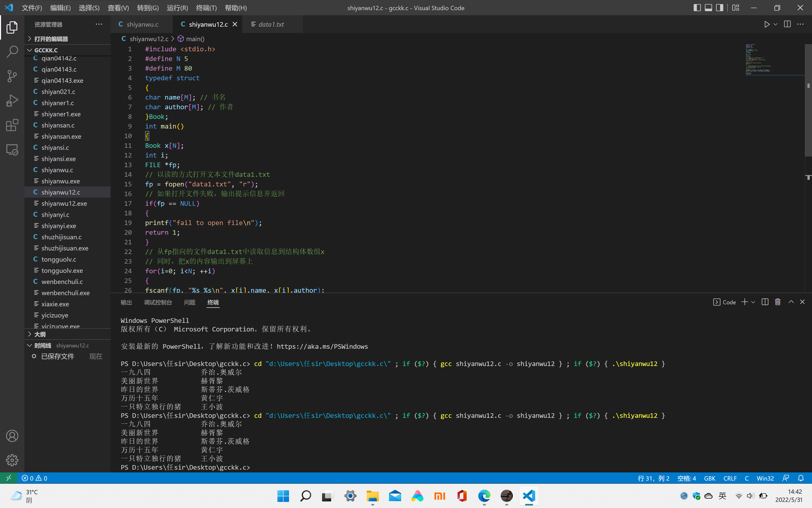The height and width of the screenshot is (508, 812).
Task: Open editor More Actions ellipsis
Action: pos(800,24)
